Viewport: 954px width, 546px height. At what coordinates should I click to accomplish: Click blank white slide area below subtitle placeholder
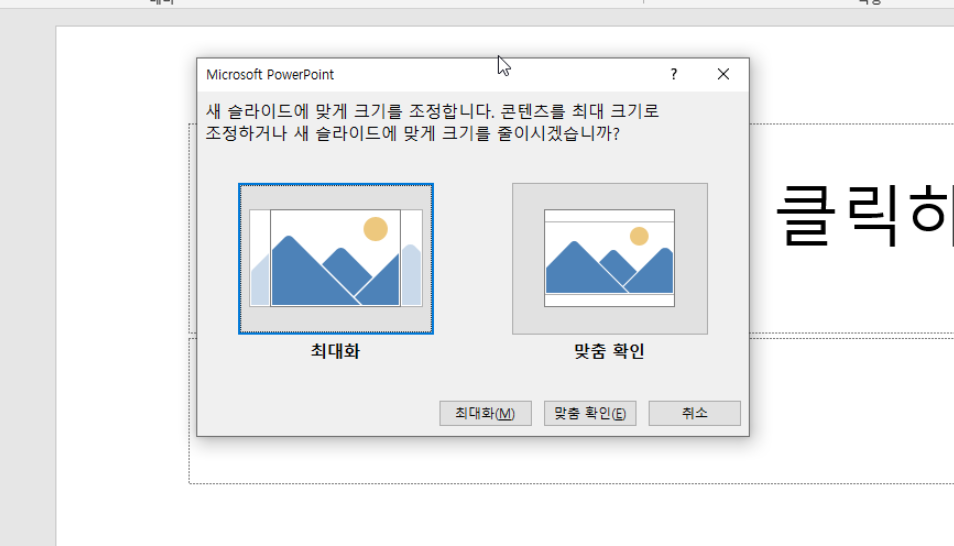[x=500, y=515]
